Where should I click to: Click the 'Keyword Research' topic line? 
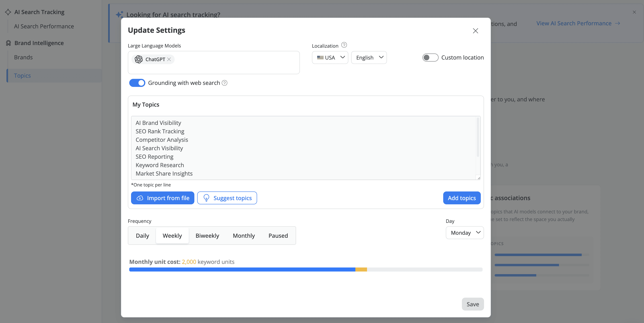pyautogui.click(x=160, y=165)
